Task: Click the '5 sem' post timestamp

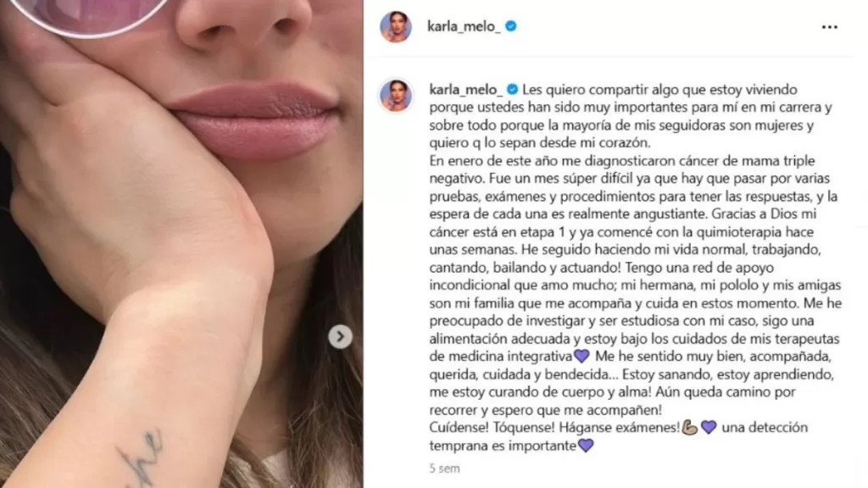Action: pyautogui.click(x=444, y=469)
